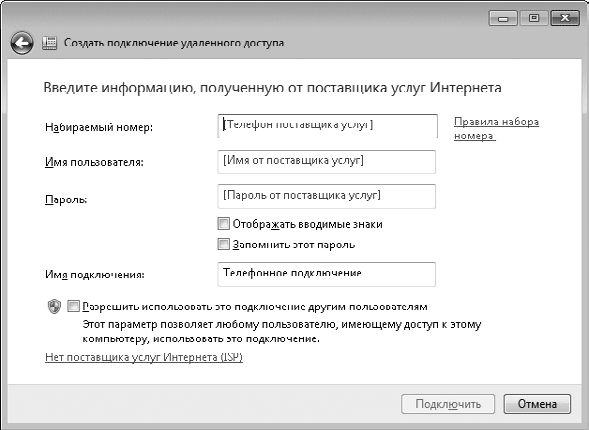
Task: Focus the 'Набираемый номер' phone field
Action: coord(328,126)
